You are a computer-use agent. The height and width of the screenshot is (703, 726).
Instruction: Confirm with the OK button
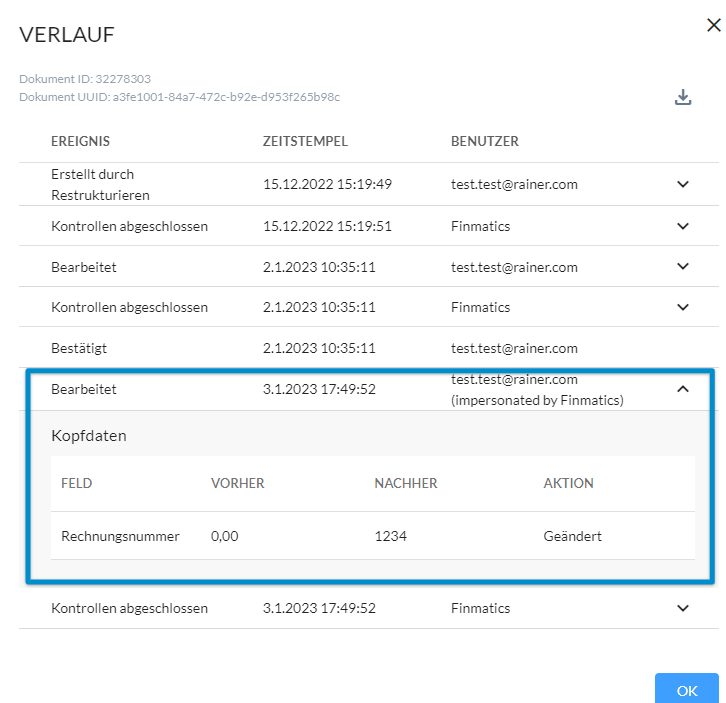[687, 689]
